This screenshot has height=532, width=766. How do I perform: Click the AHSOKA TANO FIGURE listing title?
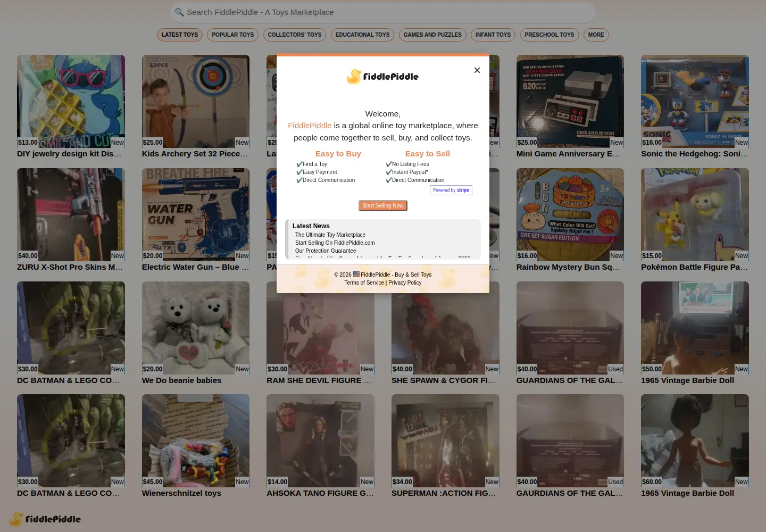(320, 493)
